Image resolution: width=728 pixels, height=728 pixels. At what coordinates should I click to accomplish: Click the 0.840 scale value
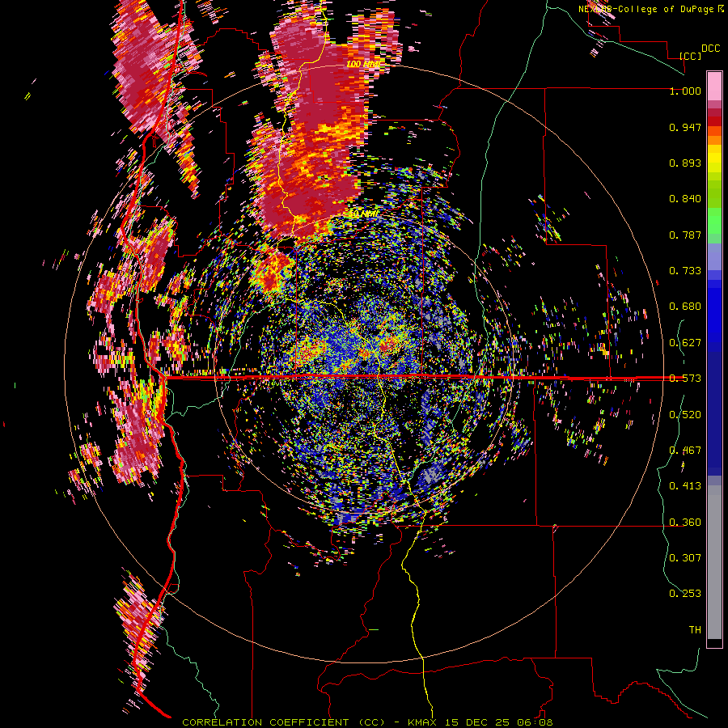(685, 199)
